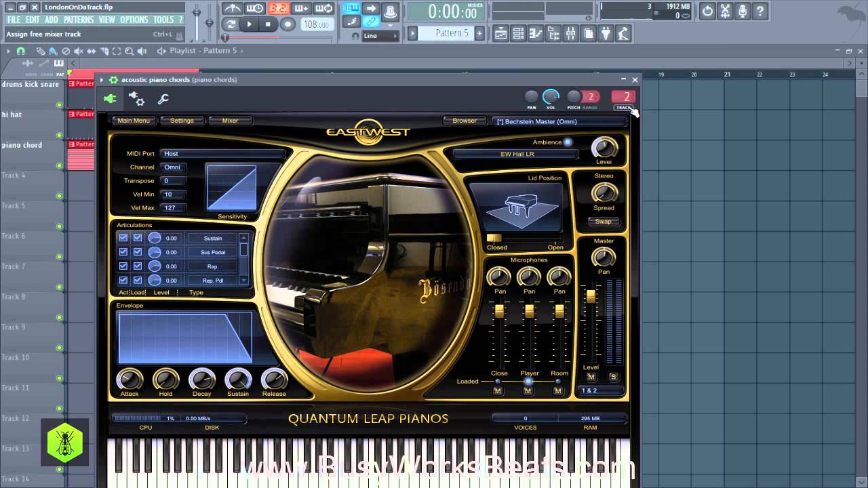The image size is (868, 488).
Task: Click the undo history circular arrow icon
Action: pyautogui.click(x=707, y=11)
